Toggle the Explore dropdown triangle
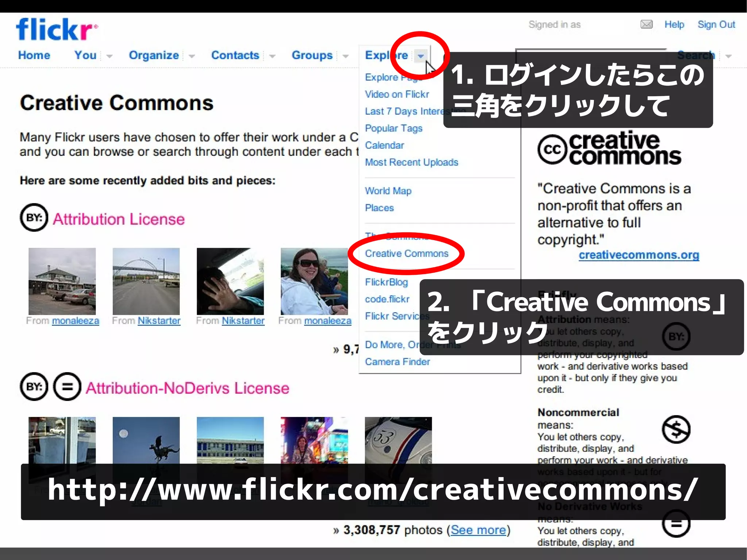This screenshot has width=747, height=560. click(x=421, y=56)
